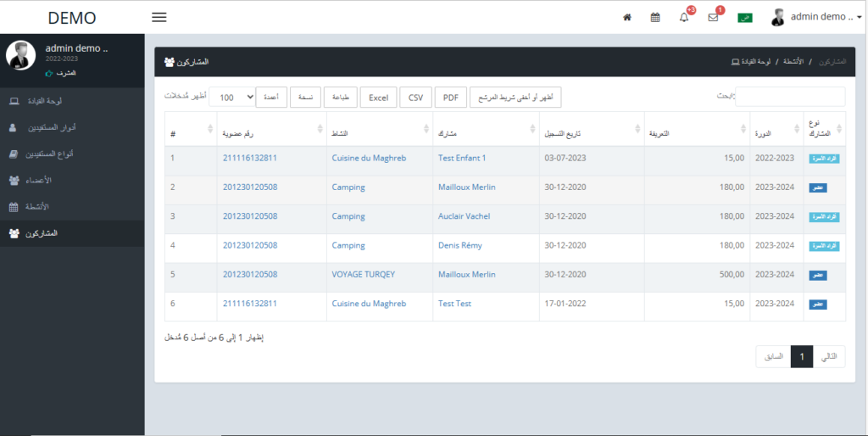Select page 1 in pagination
Viewport: 868px width, 436px height.
[x=802, y=357]
